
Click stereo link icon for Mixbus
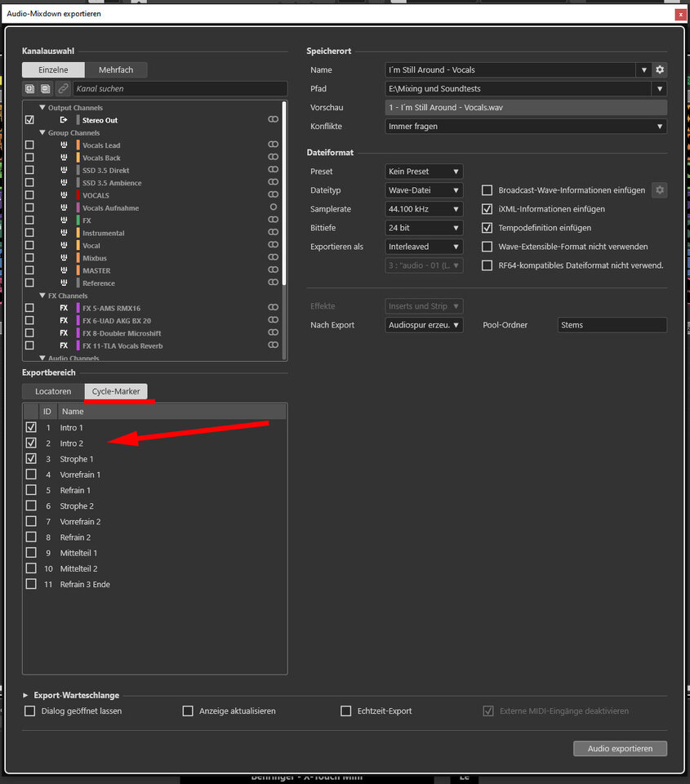(x=273, y=257)
